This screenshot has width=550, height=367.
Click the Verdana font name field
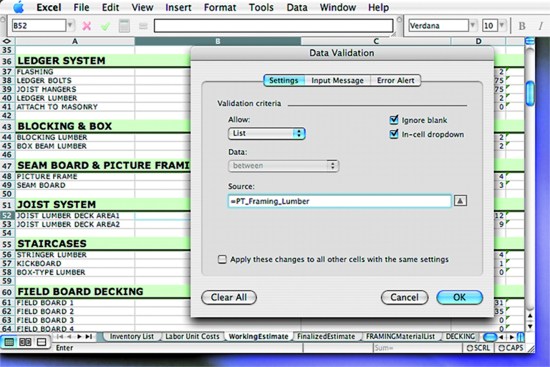click(438, 26)
